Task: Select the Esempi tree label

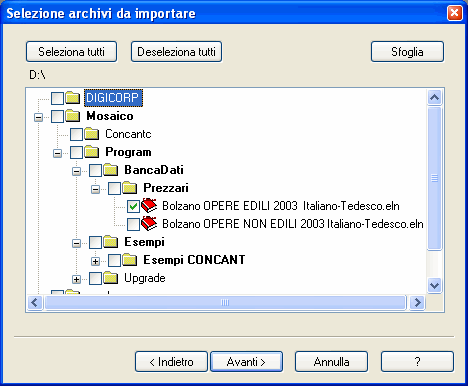Action: [144, 242]
